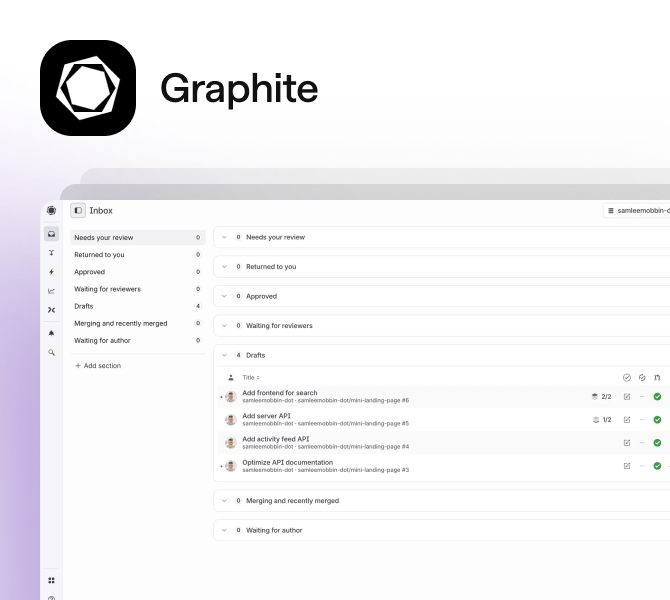Image resolution: width=670 pixels, height=600 pixels.
Task: Select Waiting for reviewers in sidebar list
Action: click(x=138, y=289)
